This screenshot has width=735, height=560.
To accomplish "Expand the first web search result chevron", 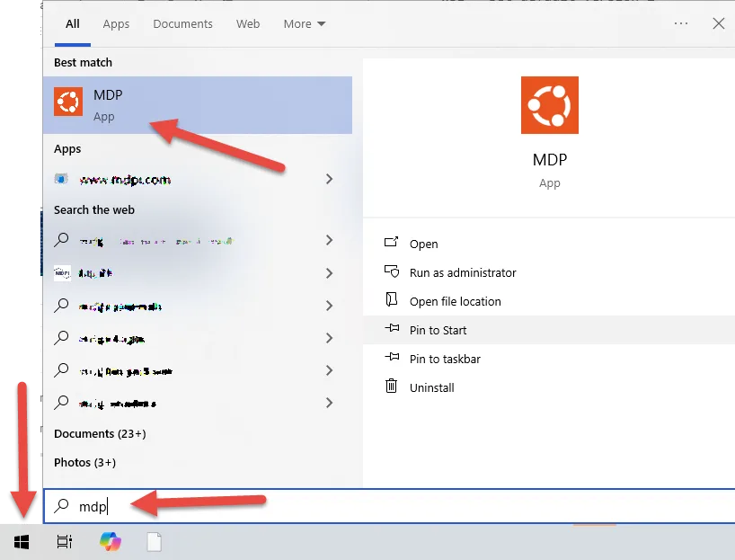I will tap(329, 240).
